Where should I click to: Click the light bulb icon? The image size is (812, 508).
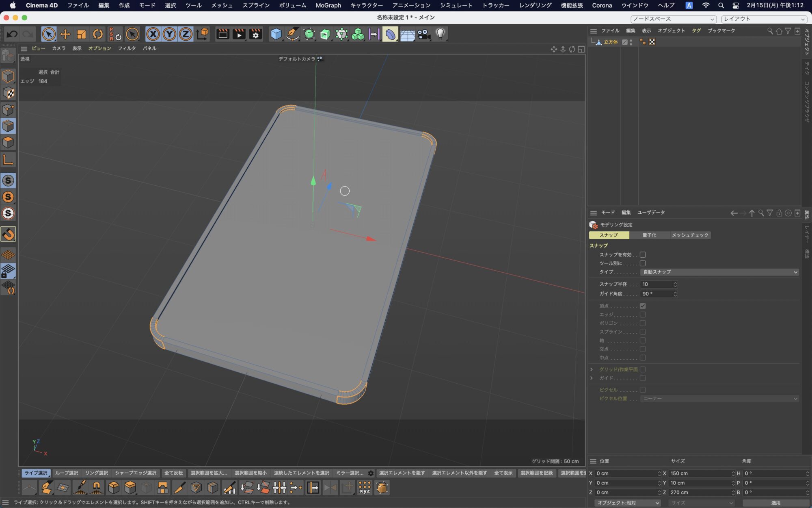click(x=440, y=34)
